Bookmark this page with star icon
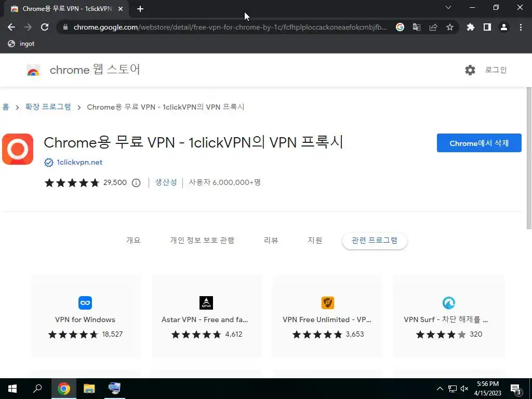532x399 pixels. (x=450, y=27)
